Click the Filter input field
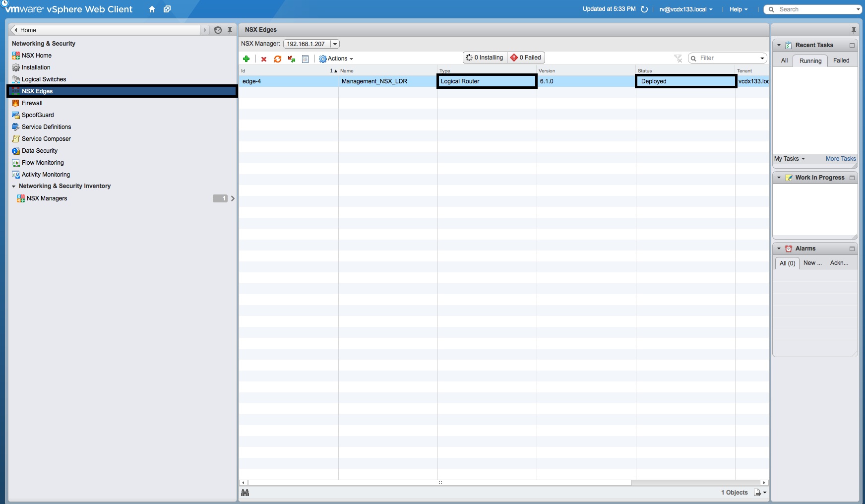This screenshot has width=865, height=504. tap(727, 59)
